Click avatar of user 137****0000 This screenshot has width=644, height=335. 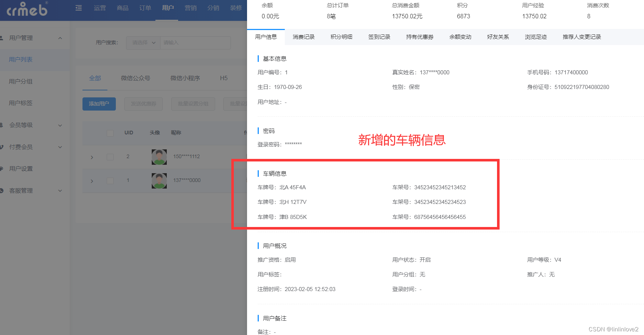159,180
